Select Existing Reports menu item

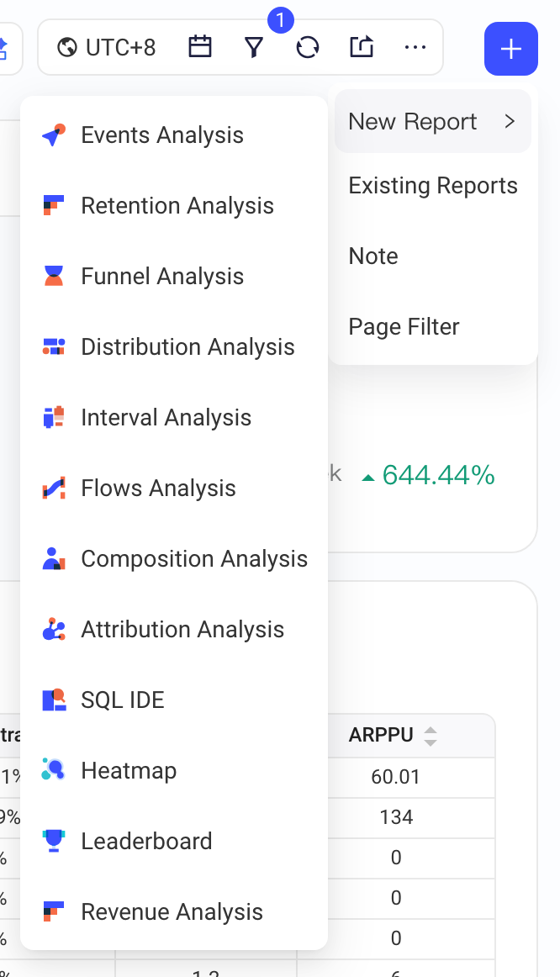click(433, 185)
